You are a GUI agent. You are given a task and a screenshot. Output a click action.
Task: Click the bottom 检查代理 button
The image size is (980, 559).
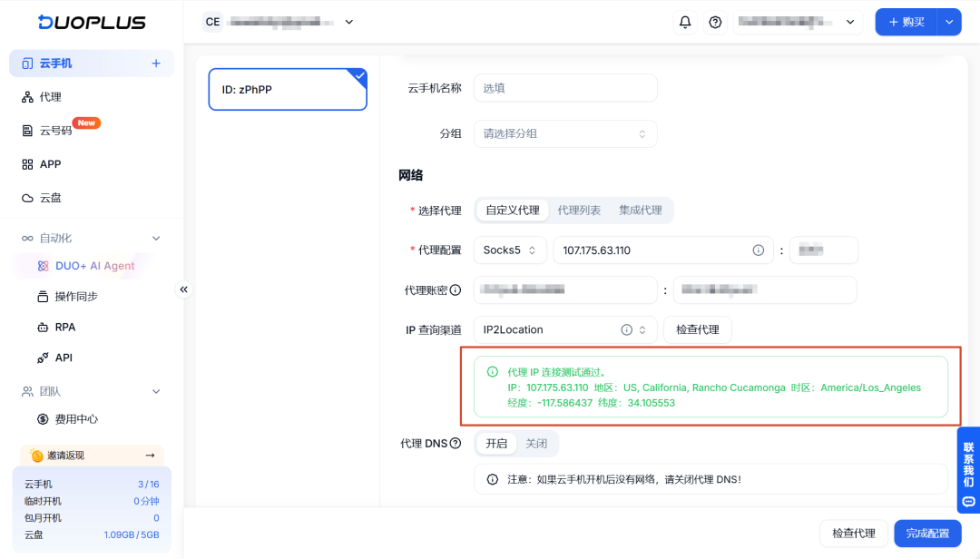point(854,534)
